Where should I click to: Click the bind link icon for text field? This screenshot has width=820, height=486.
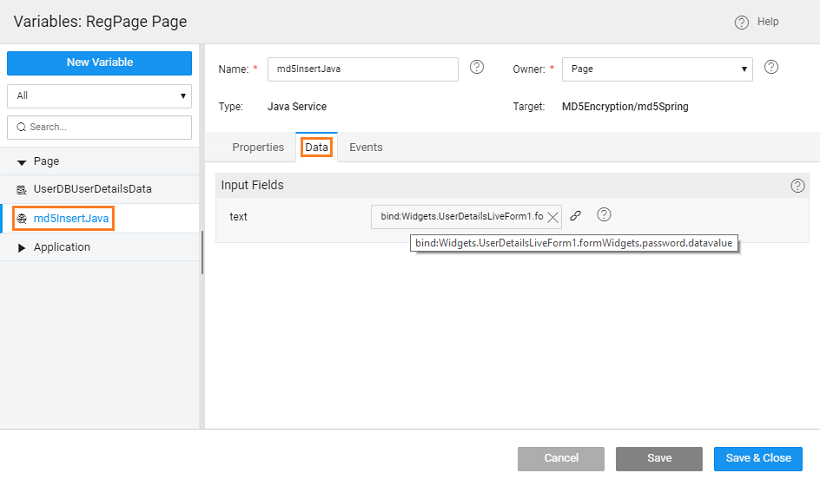pos(576,216)
